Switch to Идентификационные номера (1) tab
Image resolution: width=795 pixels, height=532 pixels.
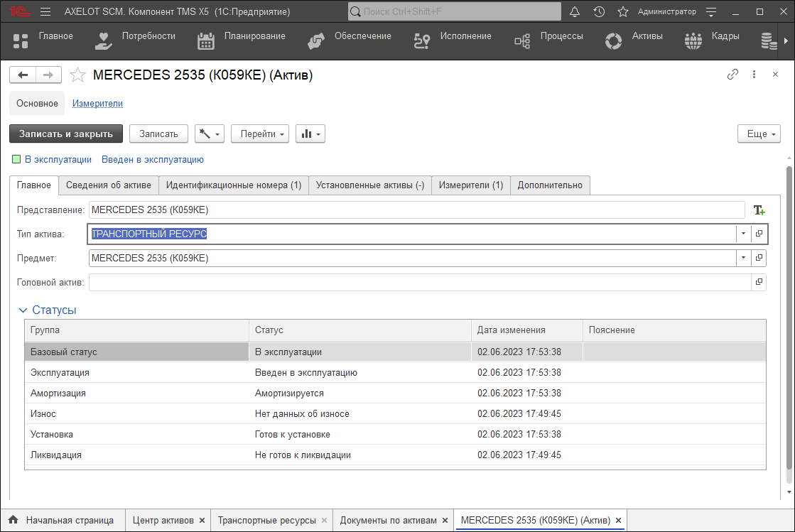(x=234, y=185)
